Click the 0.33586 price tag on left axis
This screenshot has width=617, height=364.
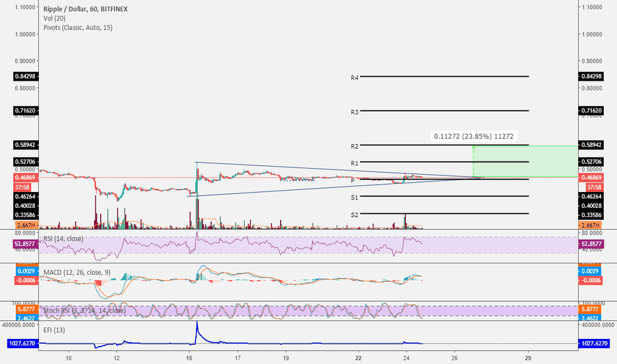[24, 215]
